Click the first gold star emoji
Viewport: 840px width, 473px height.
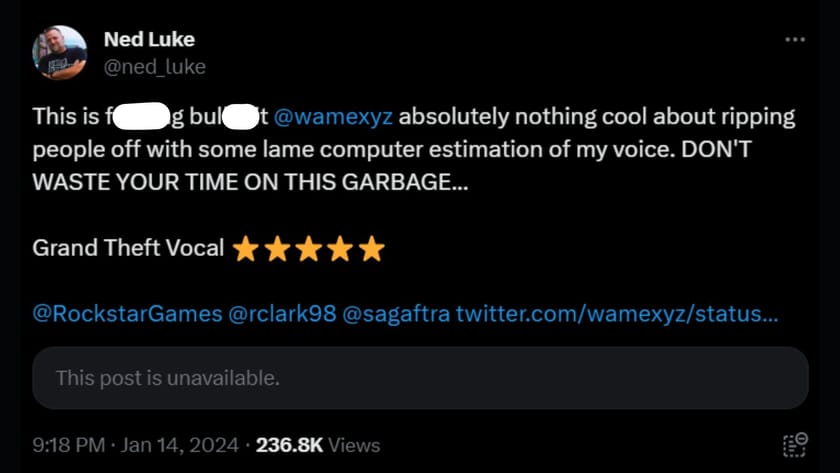coord(245,249)
